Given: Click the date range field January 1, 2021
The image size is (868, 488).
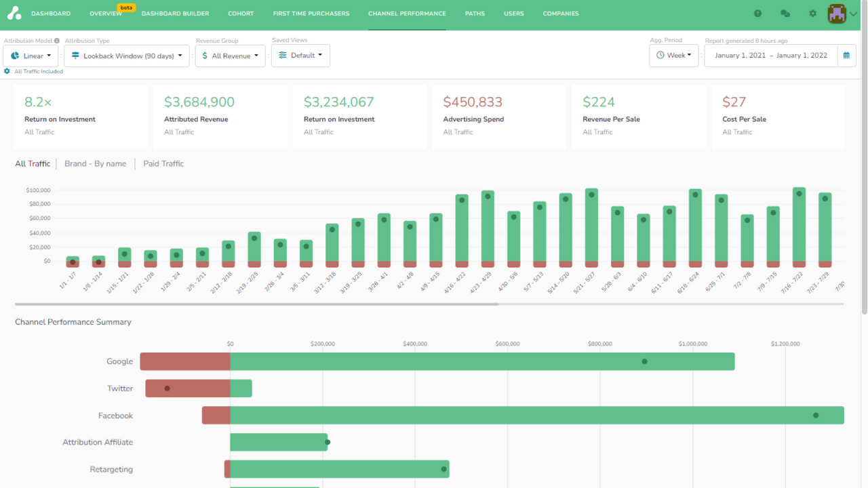Looking at the screenshot, I should pyautogui.click(x=771, y=56).
